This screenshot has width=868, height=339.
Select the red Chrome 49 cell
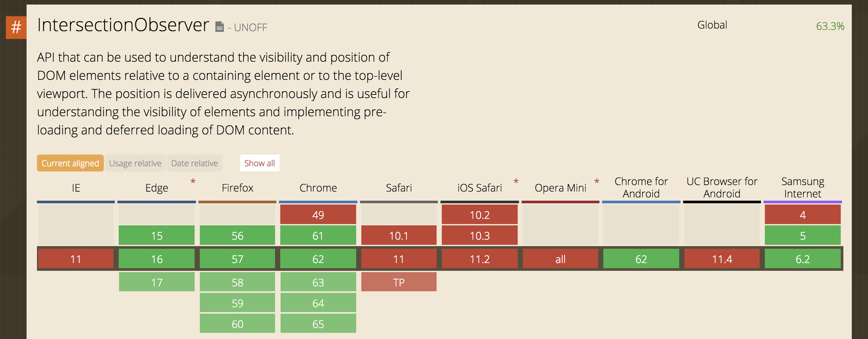(x=318, y=215)
